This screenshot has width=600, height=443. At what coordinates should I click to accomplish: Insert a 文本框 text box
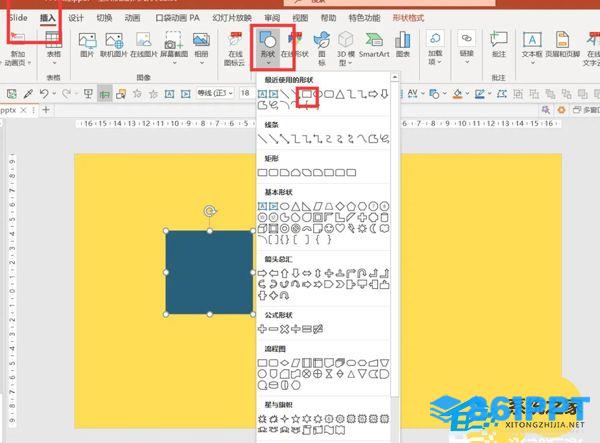532,47
